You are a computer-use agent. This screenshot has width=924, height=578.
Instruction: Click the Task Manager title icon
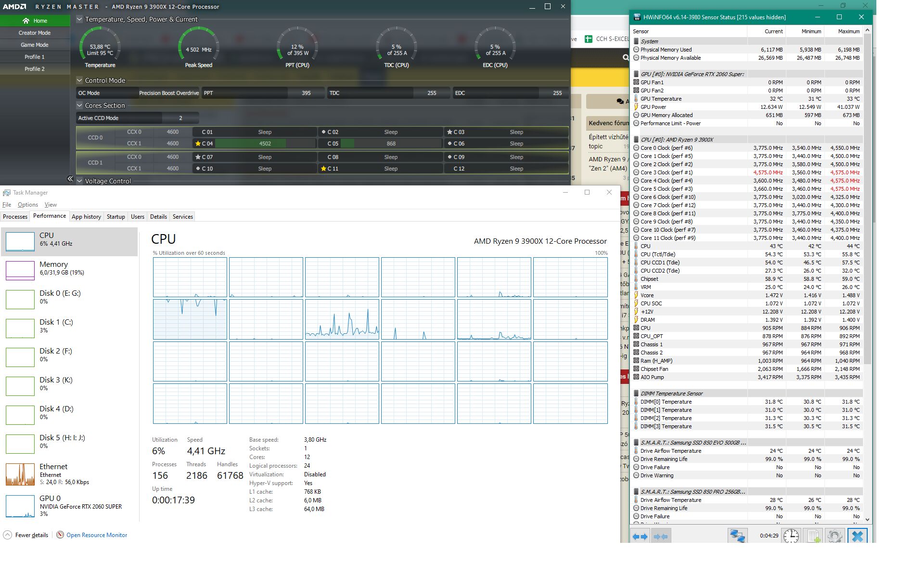pos(6,193)
